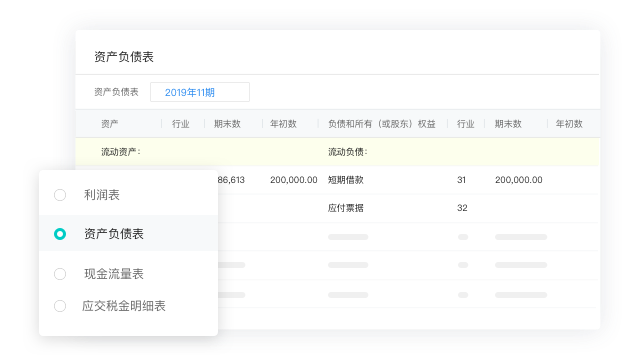
Task: Click row number 32 cell
Action: coord(462,208)
